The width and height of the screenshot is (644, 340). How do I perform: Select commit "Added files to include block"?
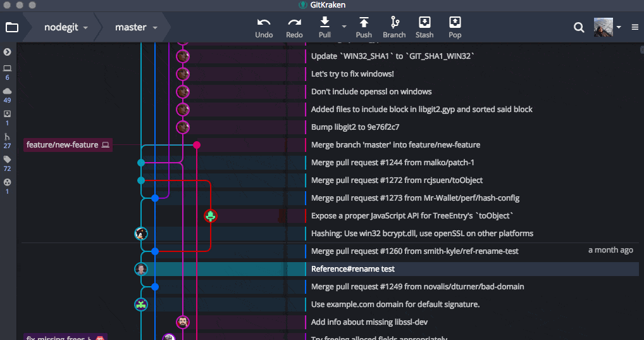(422, 110)
